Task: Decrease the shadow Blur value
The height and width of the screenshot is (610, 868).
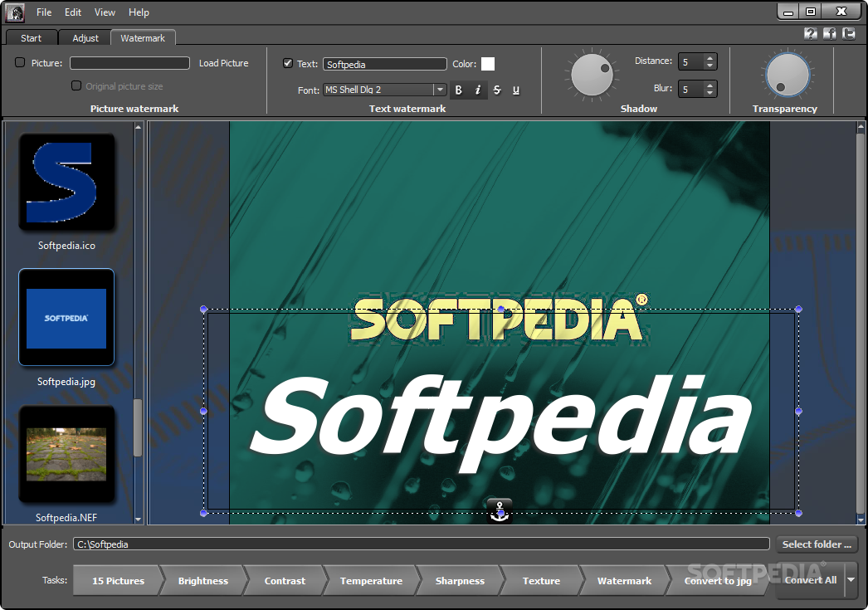Action: coord(710,93)
